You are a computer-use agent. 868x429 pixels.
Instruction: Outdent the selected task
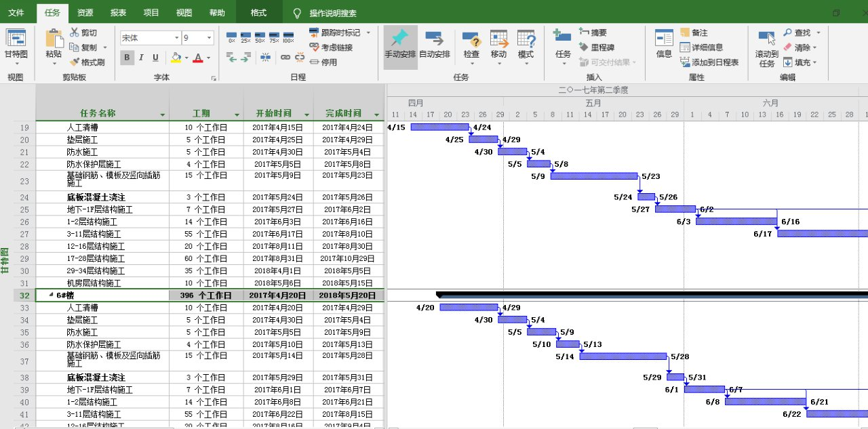point(231,58)
